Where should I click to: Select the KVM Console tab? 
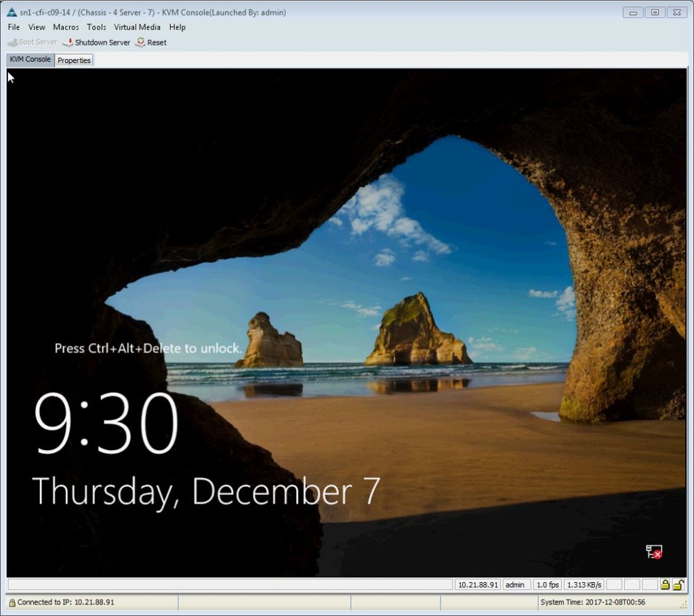30,60
